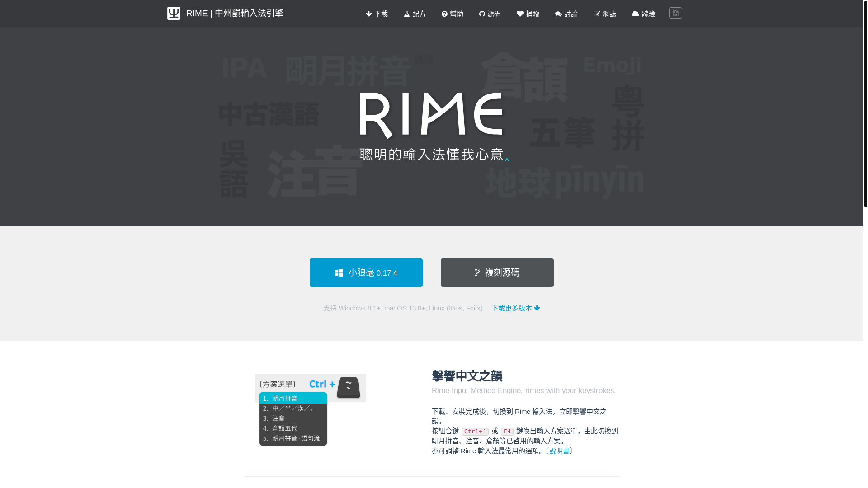
Task: Open the 討論 discussion menu item
Action: (566, 14)
